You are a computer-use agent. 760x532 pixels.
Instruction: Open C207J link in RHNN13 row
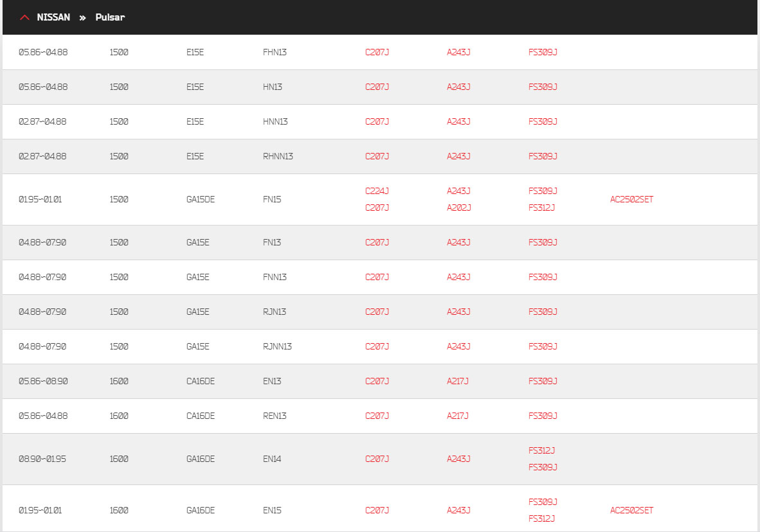coord(377,156)
